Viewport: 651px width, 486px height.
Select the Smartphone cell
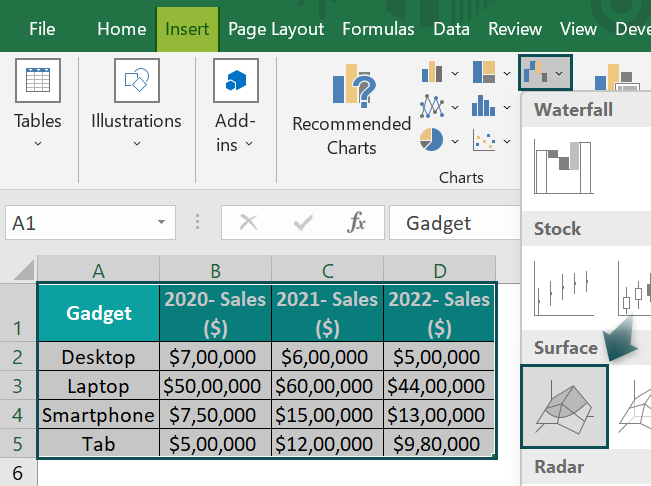tap(99, 415)
